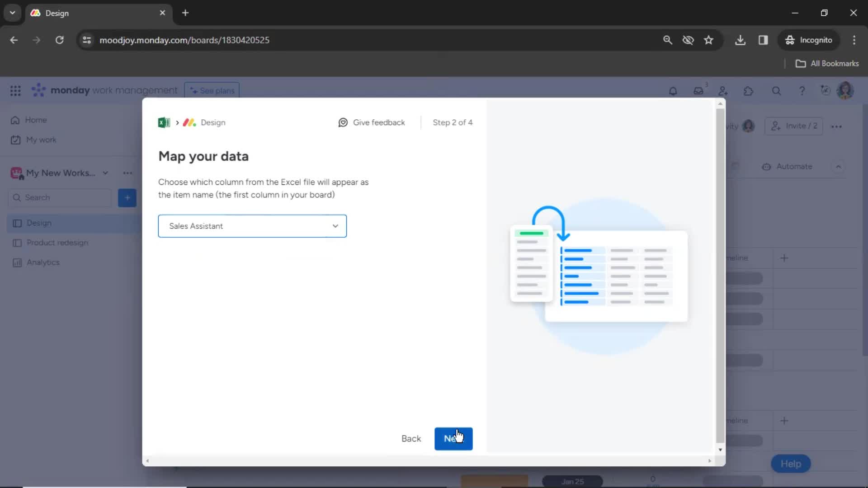
Task: Open the apps grid menu icon
Action: click(x=15, y=90)
